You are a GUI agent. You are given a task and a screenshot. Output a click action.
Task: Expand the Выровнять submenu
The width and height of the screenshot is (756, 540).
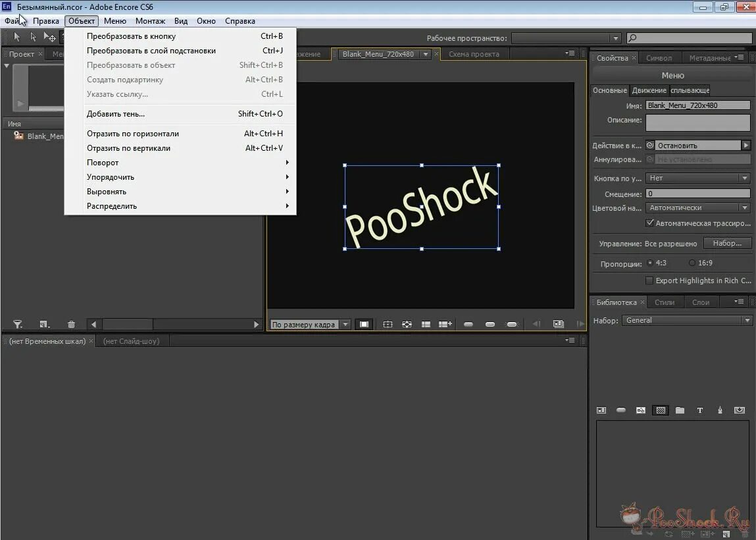pyautogui.click(x=180, y=192)
